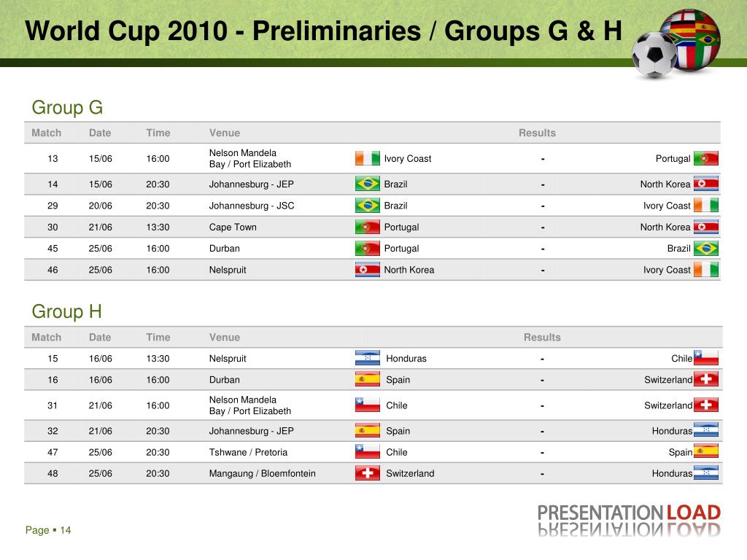
Task: Click the Group G heading
Action: tap(67, 108)
